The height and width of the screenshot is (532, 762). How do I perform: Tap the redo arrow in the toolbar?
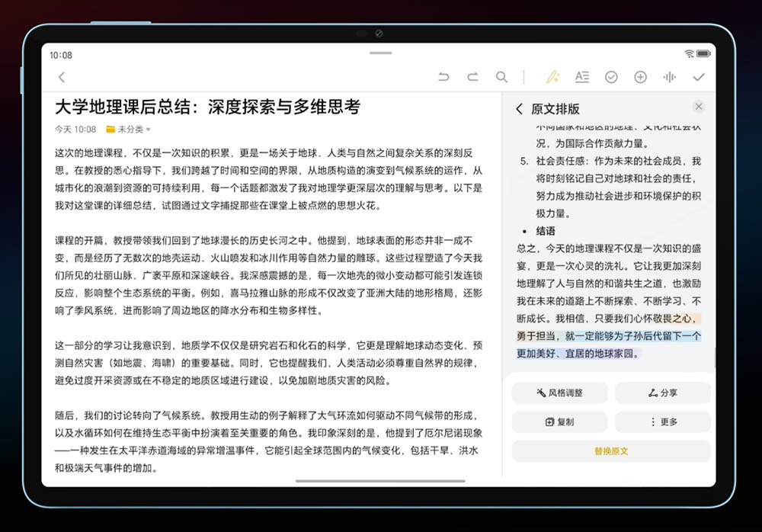(x=472, y=77)
